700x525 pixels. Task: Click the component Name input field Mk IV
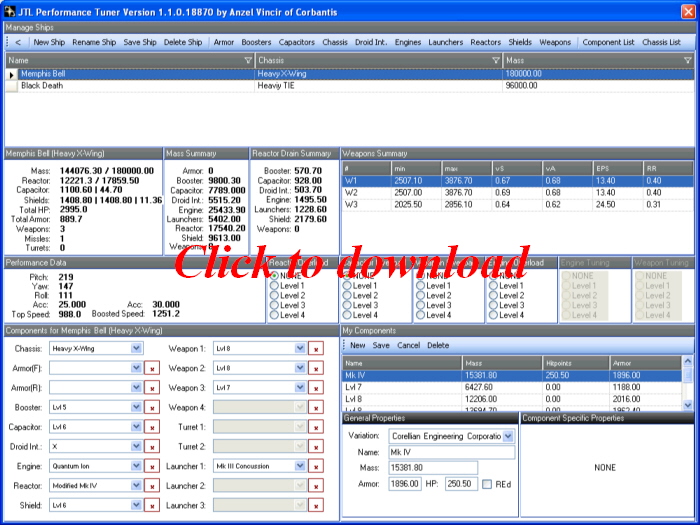(451, 452)
